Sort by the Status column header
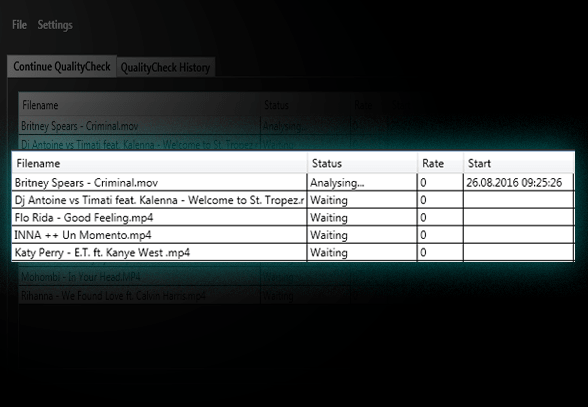588x407 pixels. (363, 163)
